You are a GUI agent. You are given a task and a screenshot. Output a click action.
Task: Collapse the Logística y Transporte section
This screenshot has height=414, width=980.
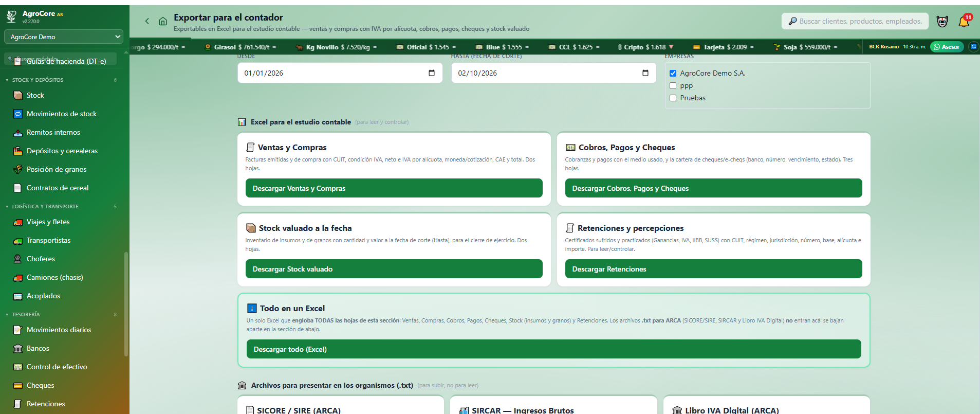coord(45,206)
